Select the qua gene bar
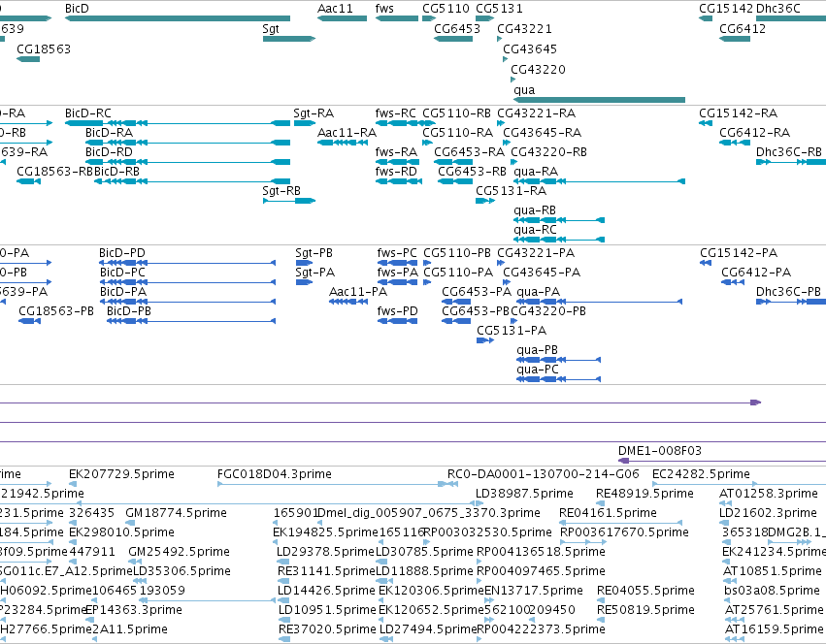826x644 pixels. (x=600, y=100)
